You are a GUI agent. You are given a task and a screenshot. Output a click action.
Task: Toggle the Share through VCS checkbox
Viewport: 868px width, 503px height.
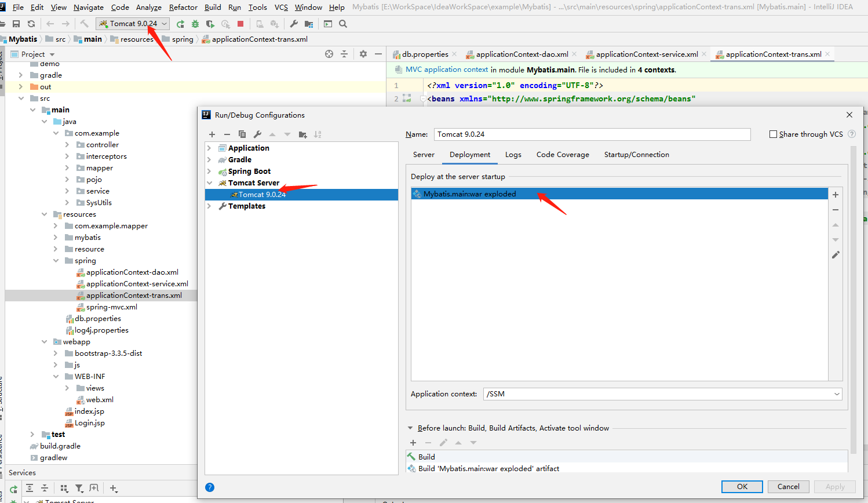(x=773, y=134)
